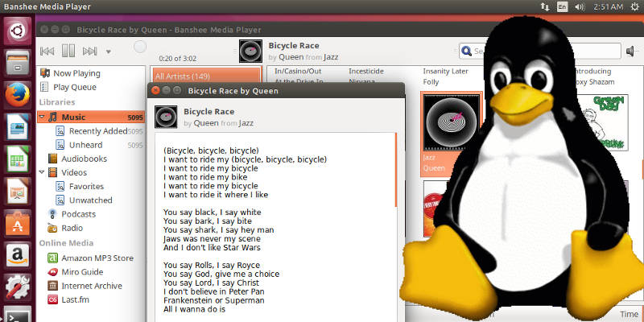
Task: Open the system power gear menu
Action: 634,6
